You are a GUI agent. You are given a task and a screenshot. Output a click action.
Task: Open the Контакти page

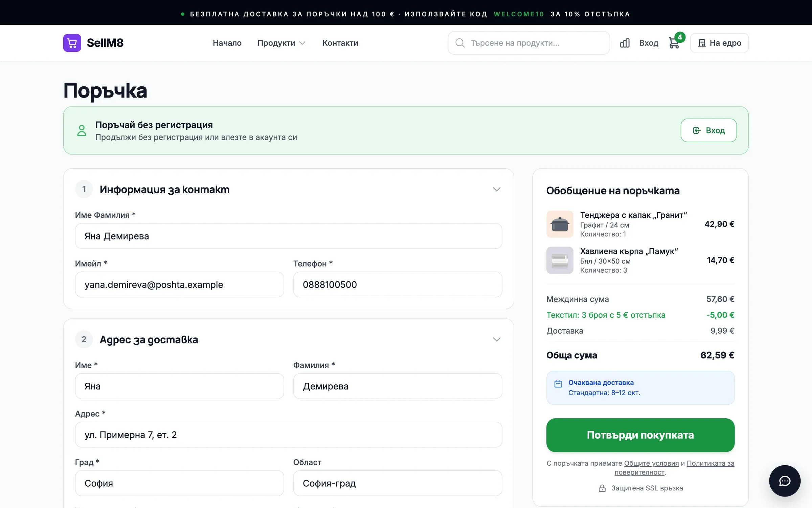click(x=340, y=43)
